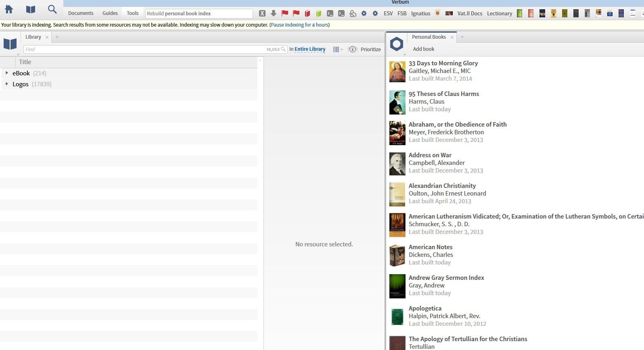Viewport: 644px width, 350px height.
Task: Select Andrew Gray Sermon Index cover thumbnail
Action: (397, 286)
